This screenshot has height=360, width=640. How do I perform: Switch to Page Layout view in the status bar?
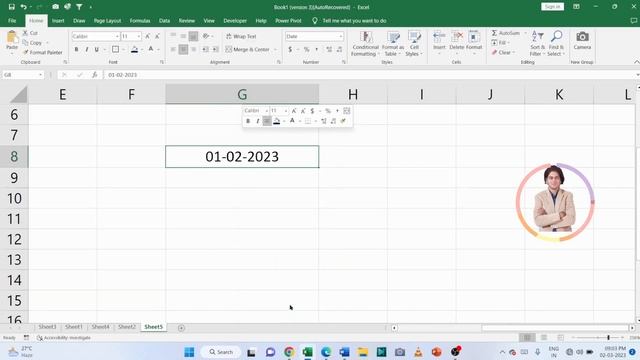tap(544, 338)
